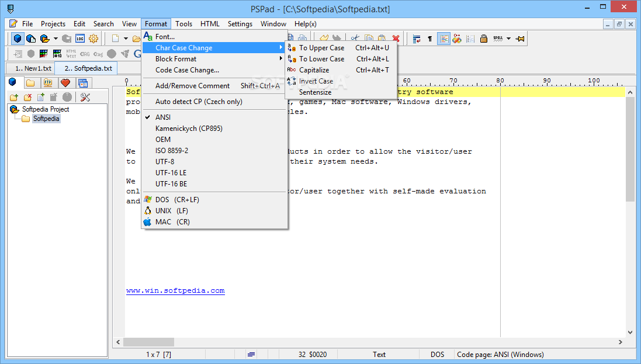The image size is (641, 364).
Task: Open the new file type dropdown arrow
Action: pyautogui.click(x=126, y=39)
